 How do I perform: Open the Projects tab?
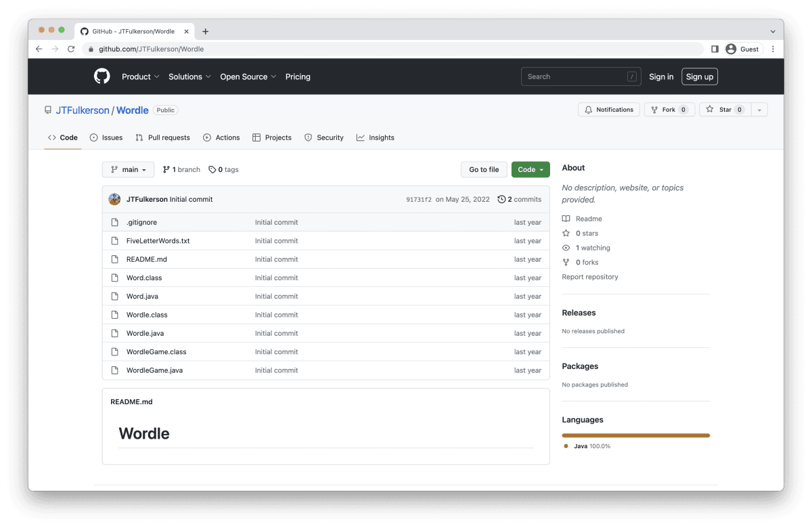pyautogui.click(x=271, y=137)
